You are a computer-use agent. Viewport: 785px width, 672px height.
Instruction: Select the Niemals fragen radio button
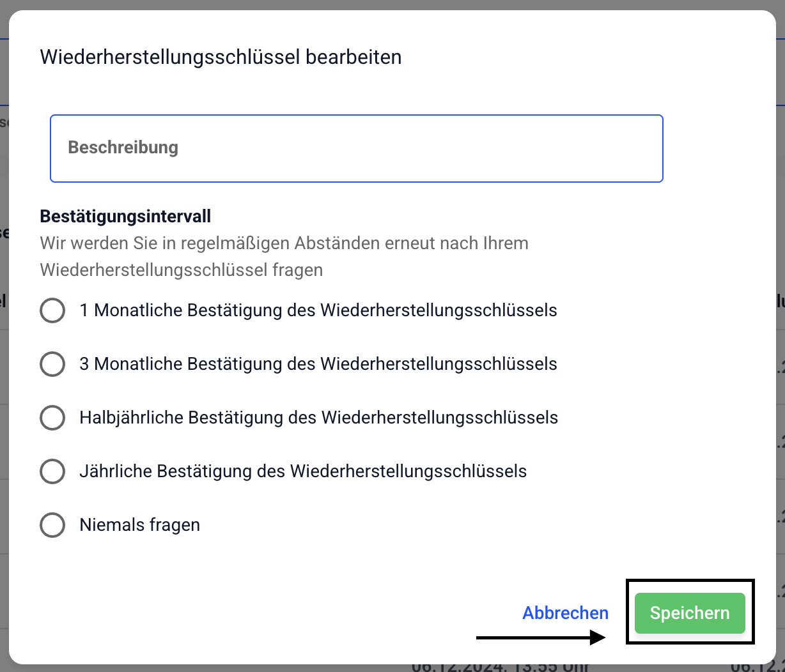point(52,526)
